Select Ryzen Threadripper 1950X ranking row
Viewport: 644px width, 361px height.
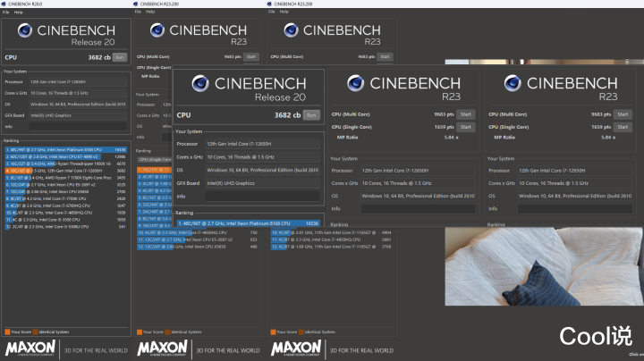(65, 164)
